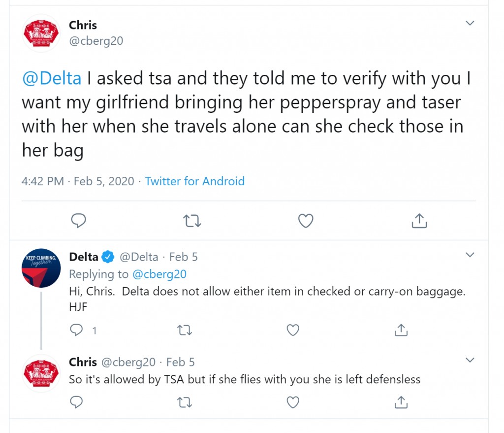Click the Twitter for Android link
504x433 pixels.
point(195,181)
